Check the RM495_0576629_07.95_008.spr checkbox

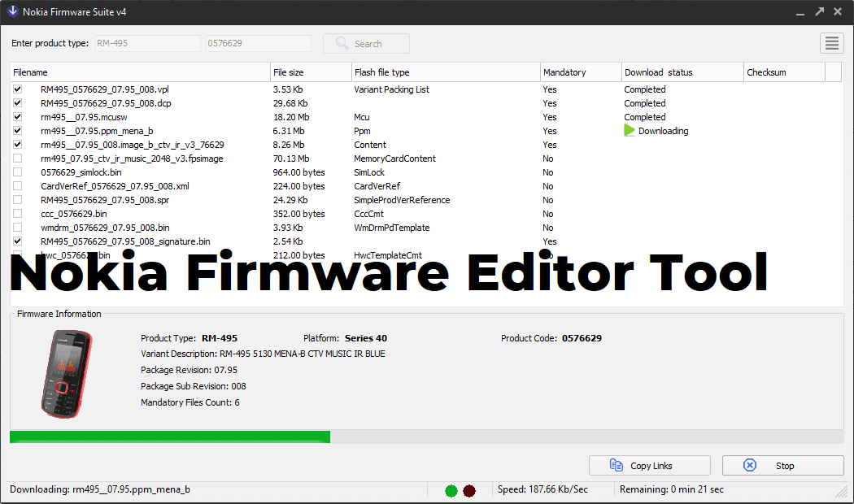[x=17, y=200]
